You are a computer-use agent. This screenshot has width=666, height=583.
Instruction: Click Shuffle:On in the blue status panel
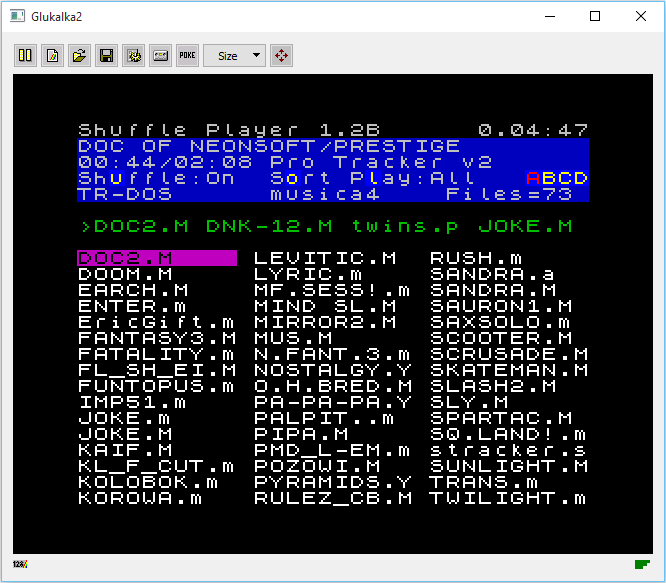pos(157,178)
